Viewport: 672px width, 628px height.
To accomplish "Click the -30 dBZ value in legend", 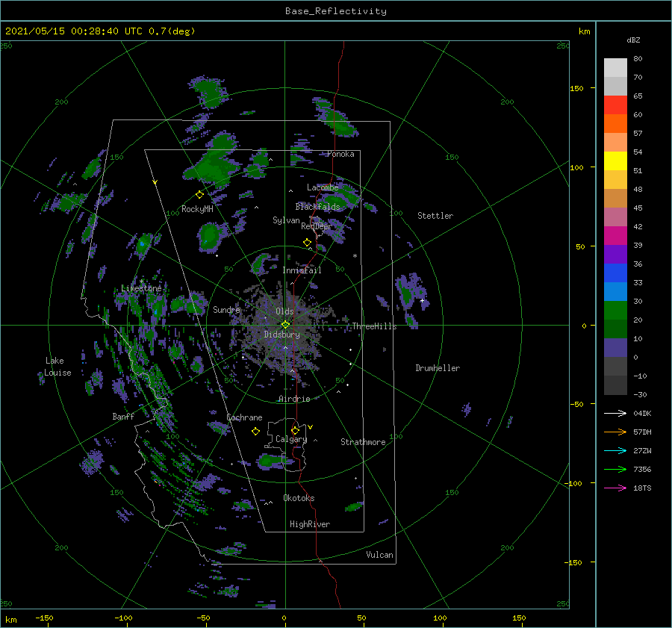I will (x=640, y=395).
